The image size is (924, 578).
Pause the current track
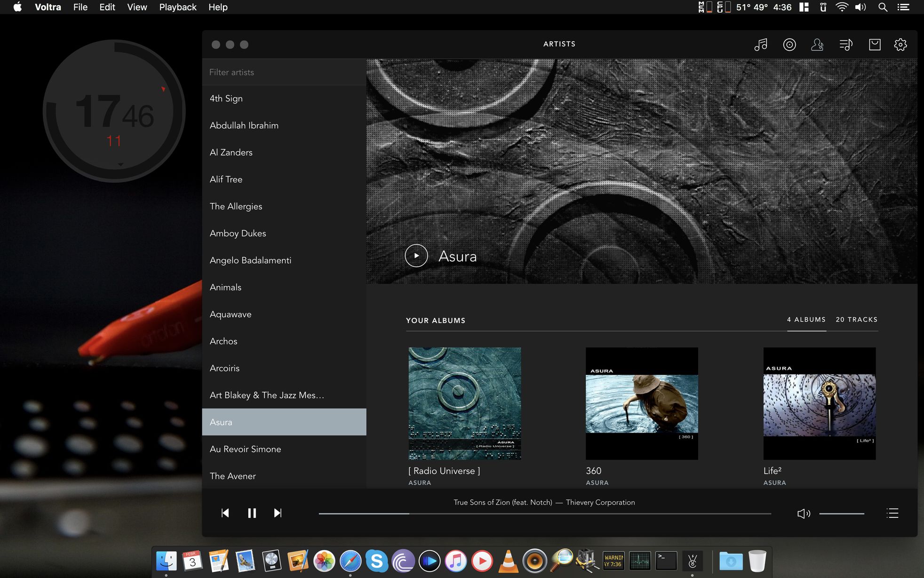point(252,513)
